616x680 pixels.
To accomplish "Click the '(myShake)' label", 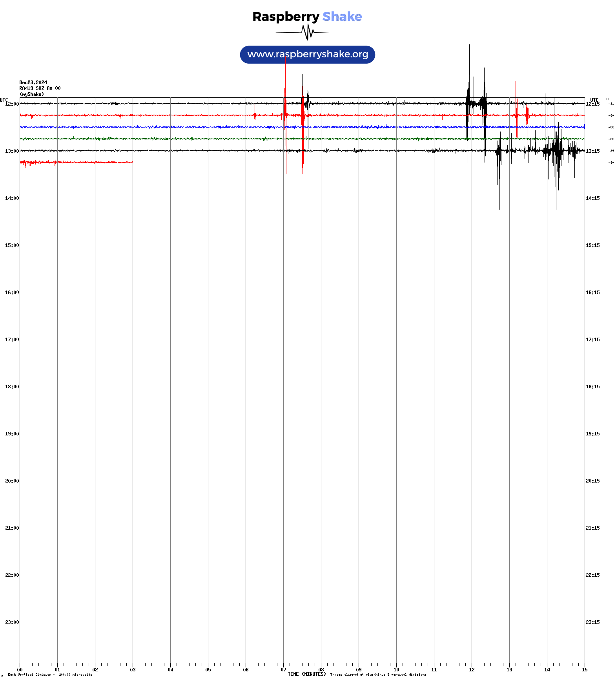I will click(32, 94).
